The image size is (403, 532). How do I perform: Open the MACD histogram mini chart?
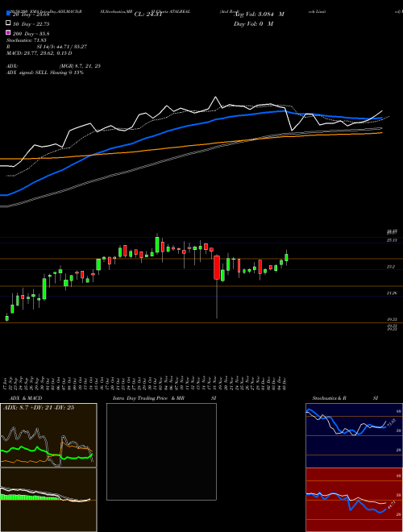[48, 500]
